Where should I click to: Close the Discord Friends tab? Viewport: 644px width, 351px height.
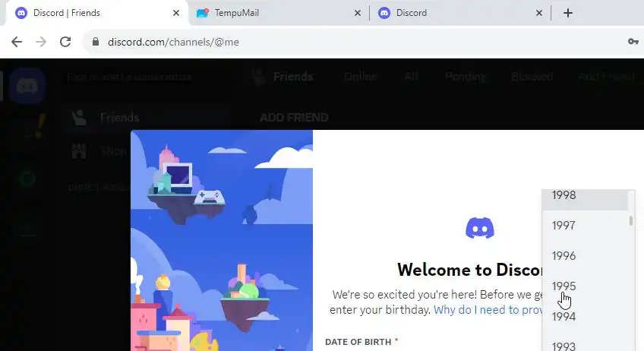tap(175, 13)
